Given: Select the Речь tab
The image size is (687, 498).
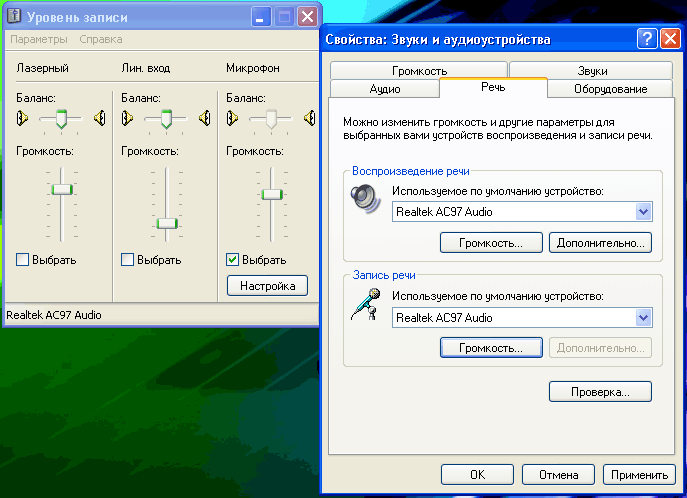Looking at the screenshot, I should pos(493,87).
